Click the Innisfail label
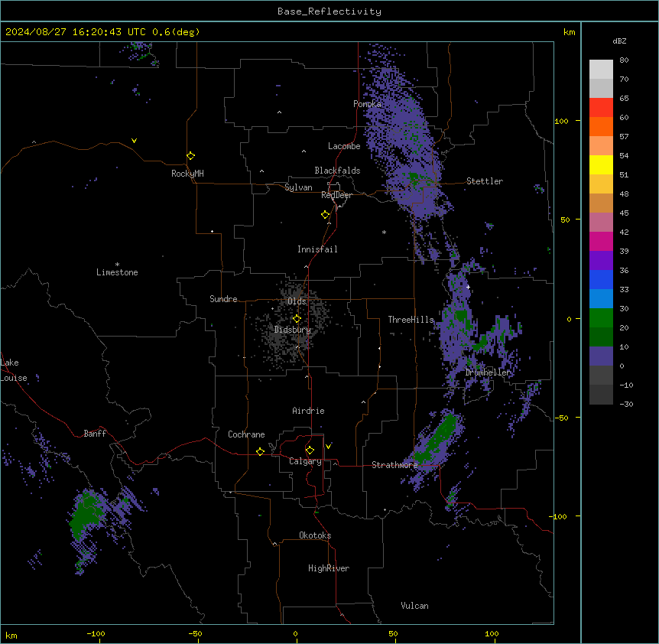 coord(317,249)
